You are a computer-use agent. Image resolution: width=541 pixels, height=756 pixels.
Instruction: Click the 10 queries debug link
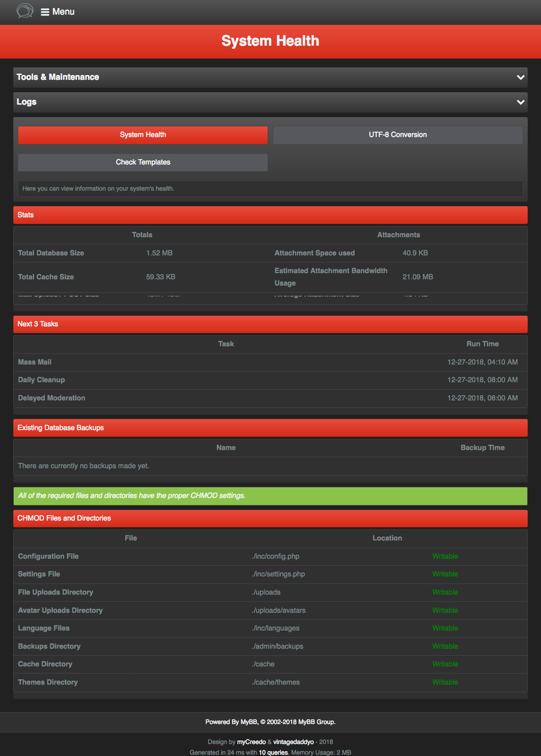tap(273, 752)
